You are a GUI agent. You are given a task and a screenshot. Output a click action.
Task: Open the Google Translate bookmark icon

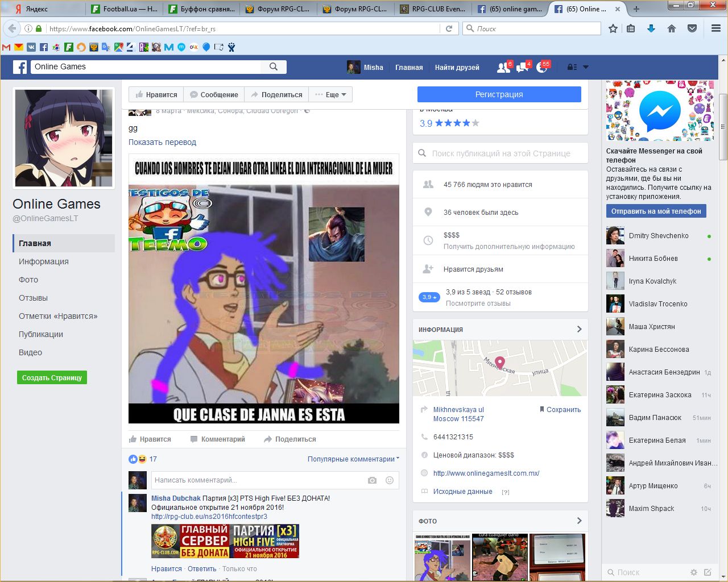[x=106, y=47]
